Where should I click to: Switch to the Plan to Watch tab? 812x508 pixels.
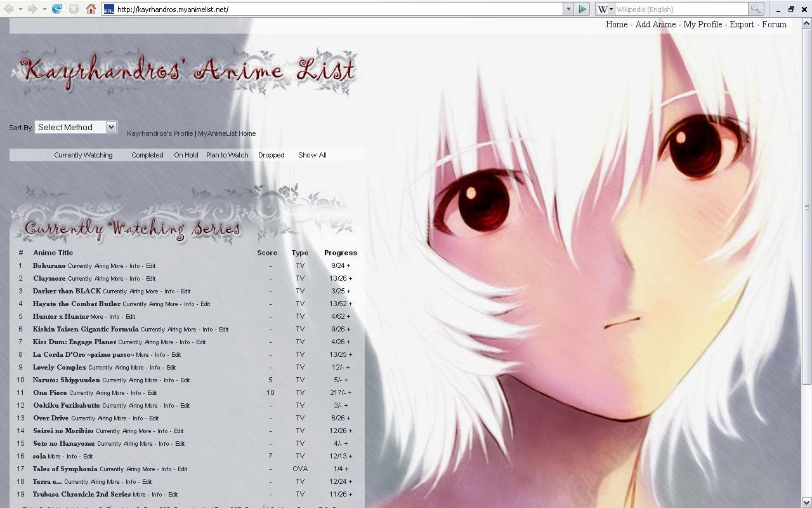(227, 155)
